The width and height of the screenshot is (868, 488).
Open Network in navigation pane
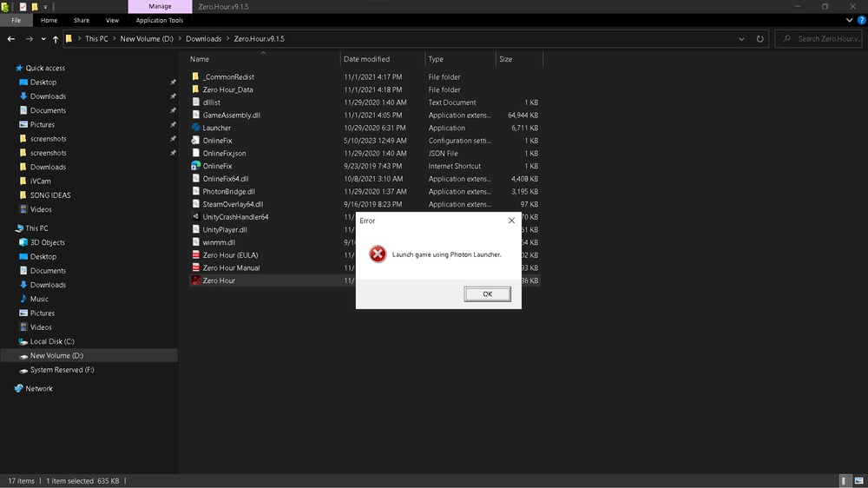[x=39, y=389]
